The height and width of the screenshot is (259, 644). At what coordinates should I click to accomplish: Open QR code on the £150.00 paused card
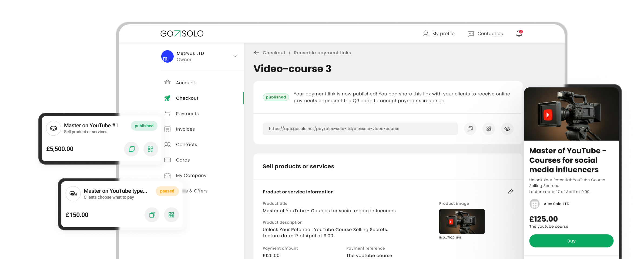coord(171,215)
